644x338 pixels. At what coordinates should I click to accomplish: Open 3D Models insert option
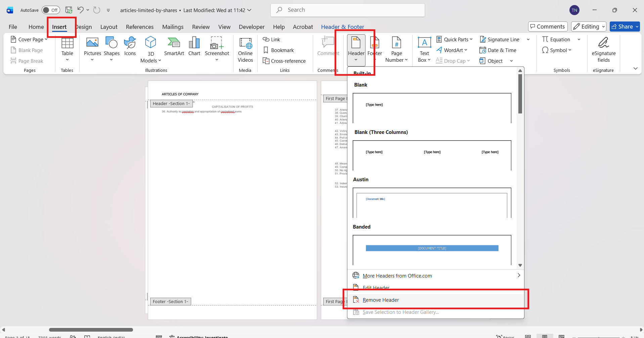[x=151, y=50]
